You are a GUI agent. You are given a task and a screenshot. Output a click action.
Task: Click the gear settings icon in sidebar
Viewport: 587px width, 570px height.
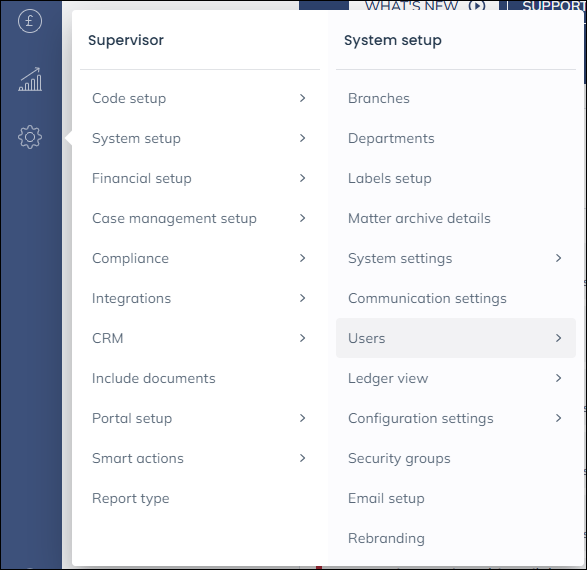pos(30,137)
